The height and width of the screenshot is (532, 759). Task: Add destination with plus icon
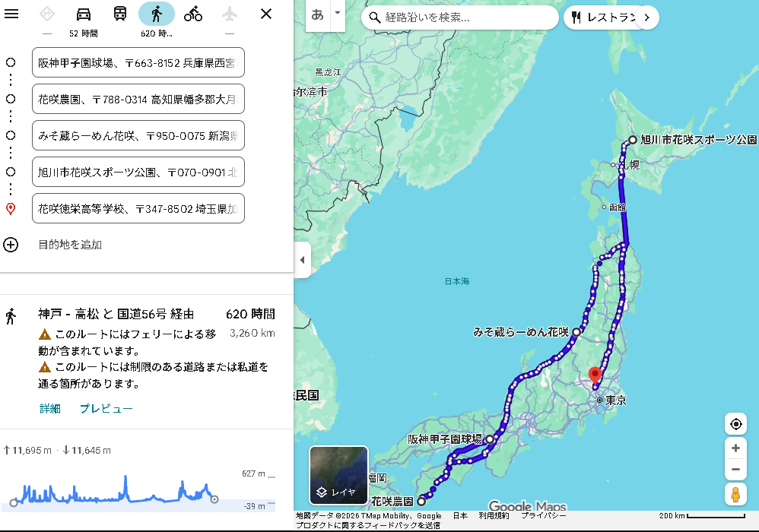coord(11,245)
